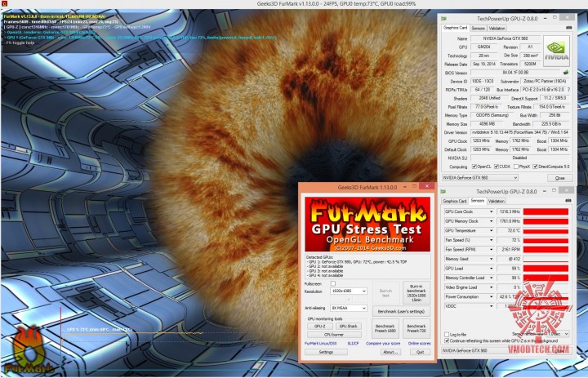The image size is (588, 378).
Task: Click the FurMark icon in the main title bar
Action: pos(4,3)
